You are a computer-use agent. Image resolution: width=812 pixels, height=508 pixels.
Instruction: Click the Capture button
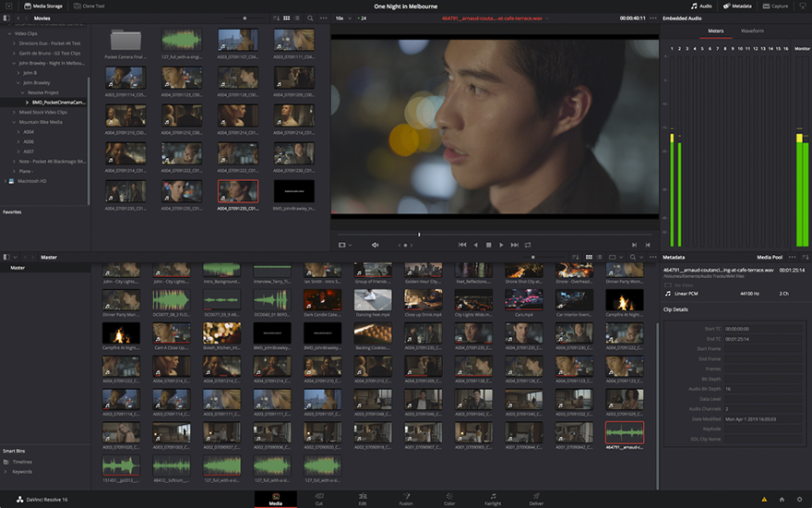(x=776, y=6)
